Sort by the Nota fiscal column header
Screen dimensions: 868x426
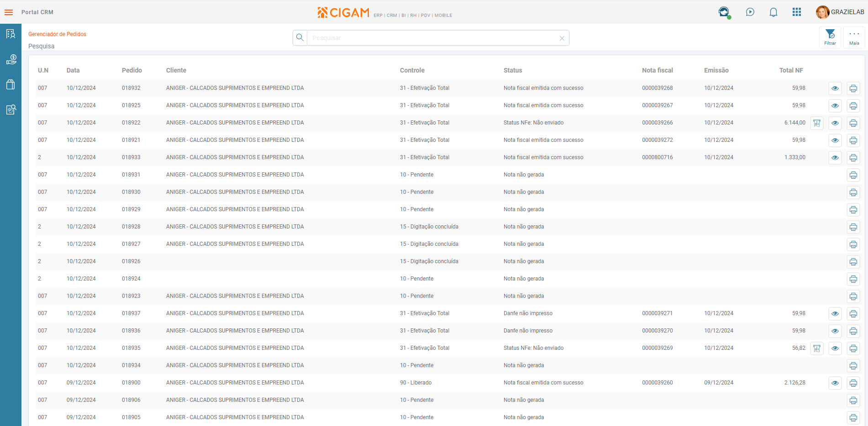coord(658,70)
